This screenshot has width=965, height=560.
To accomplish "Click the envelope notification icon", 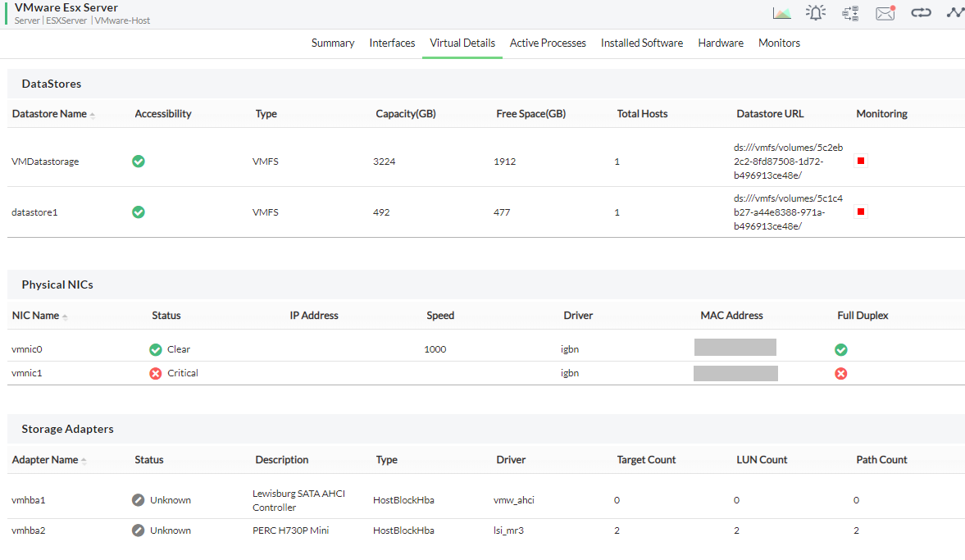I will pyautogui.click(x=885, y=13).
